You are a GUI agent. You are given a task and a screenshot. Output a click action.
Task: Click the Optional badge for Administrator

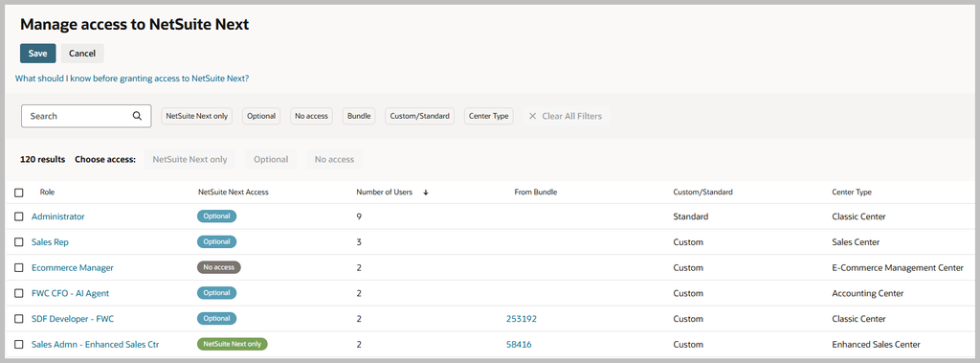pos(217,216)
